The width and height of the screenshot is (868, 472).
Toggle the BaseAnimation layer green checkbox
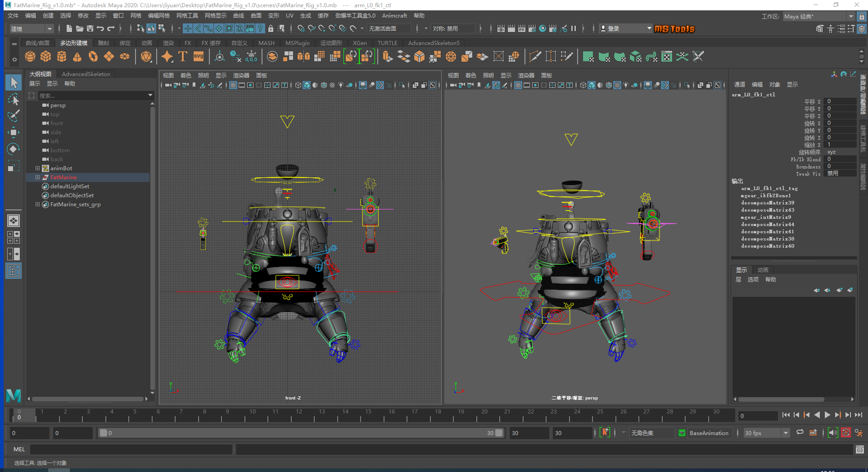tap(682, 433)
